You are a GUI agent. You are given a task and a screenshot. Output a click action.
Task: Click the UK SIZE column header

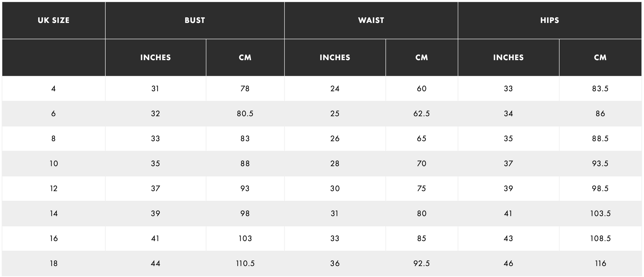[53, 20]
